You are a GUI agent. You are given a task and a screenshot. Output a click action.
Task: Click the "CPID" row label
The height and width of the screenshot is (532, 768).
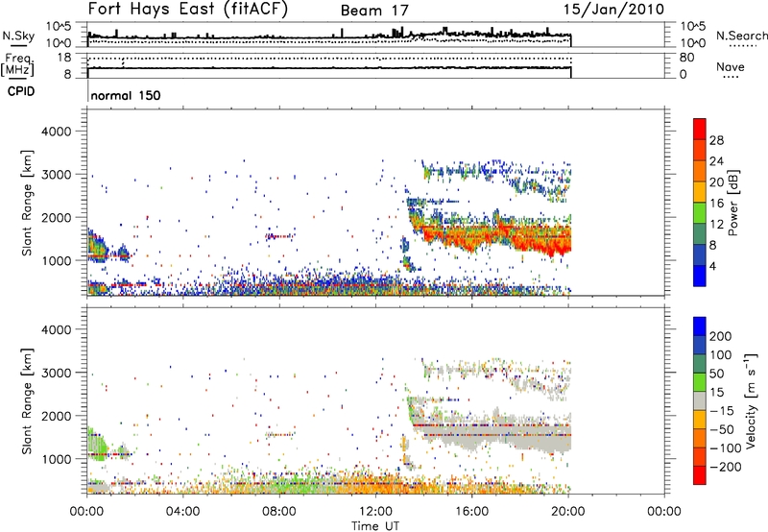(x=21, y=91)
